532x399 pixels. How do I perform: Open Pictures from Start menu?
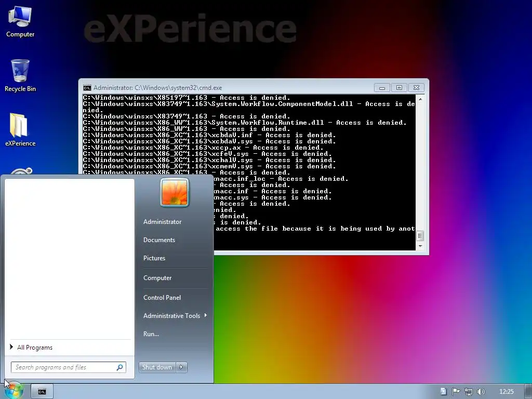(154, 258)
